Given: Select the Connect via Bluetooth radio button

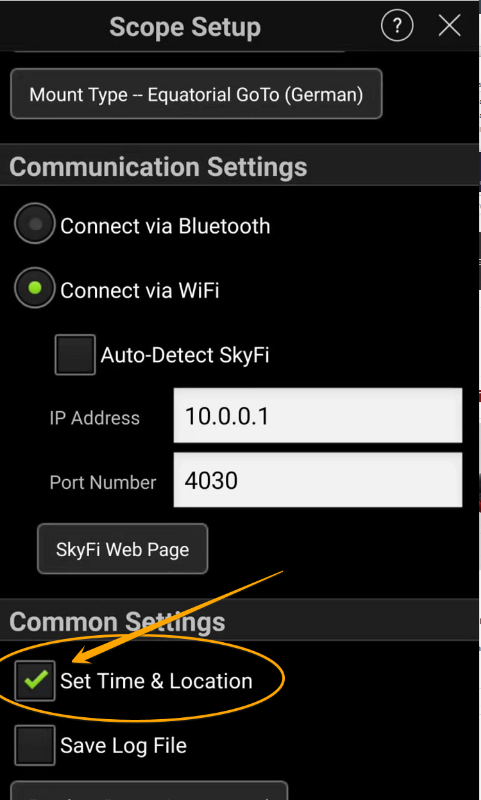Looking at the screenshot, I should pyautogui.click(x=34, y=223).
